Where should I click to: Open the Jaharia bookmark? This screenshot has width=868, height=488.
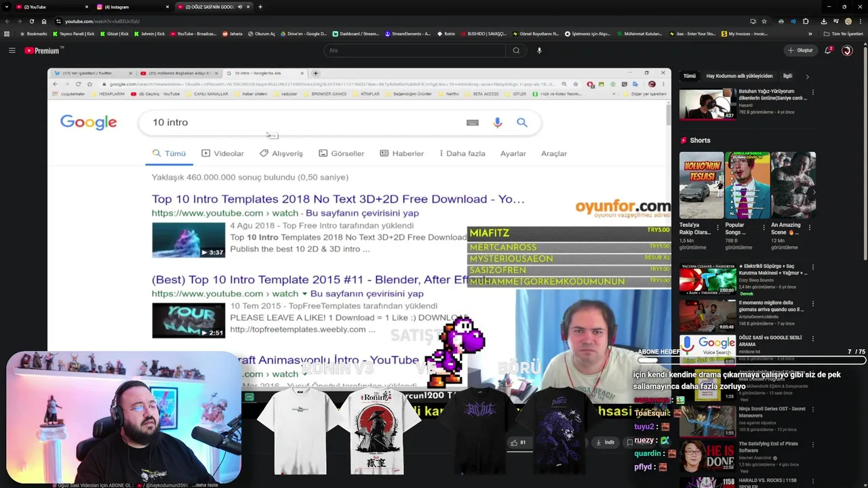click(233, 33)
